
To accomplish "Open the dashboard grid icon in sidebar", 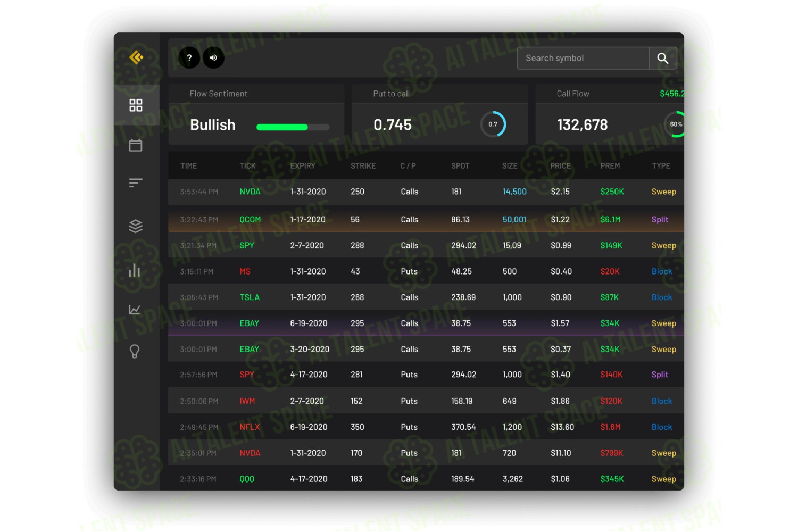I will pos(136,105).
